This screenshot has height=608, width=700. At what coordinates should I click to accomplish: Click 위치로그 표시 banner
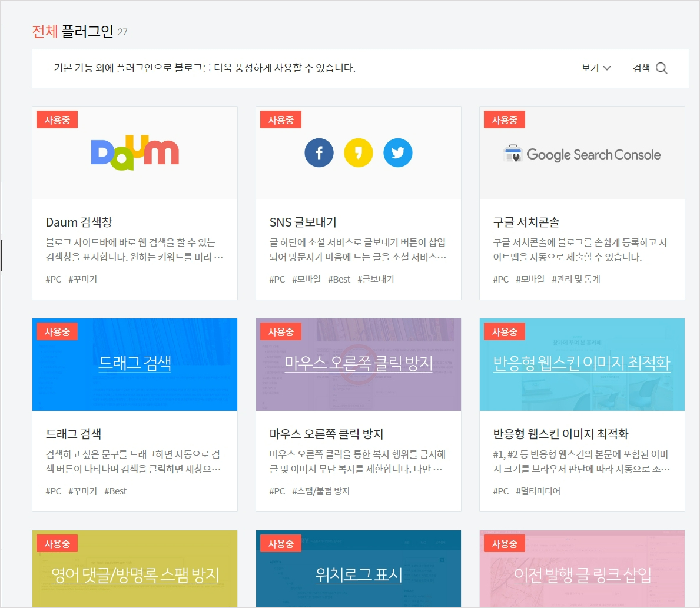[359, 569]
